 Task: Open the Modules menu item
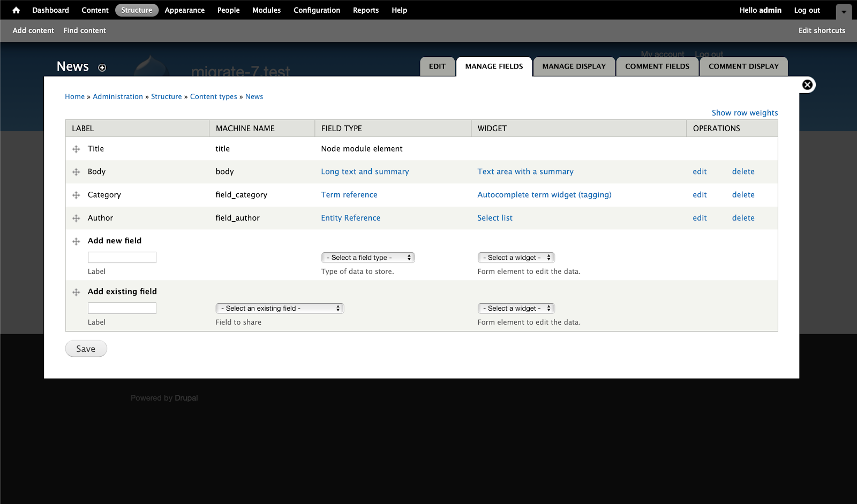coord(266,10)
